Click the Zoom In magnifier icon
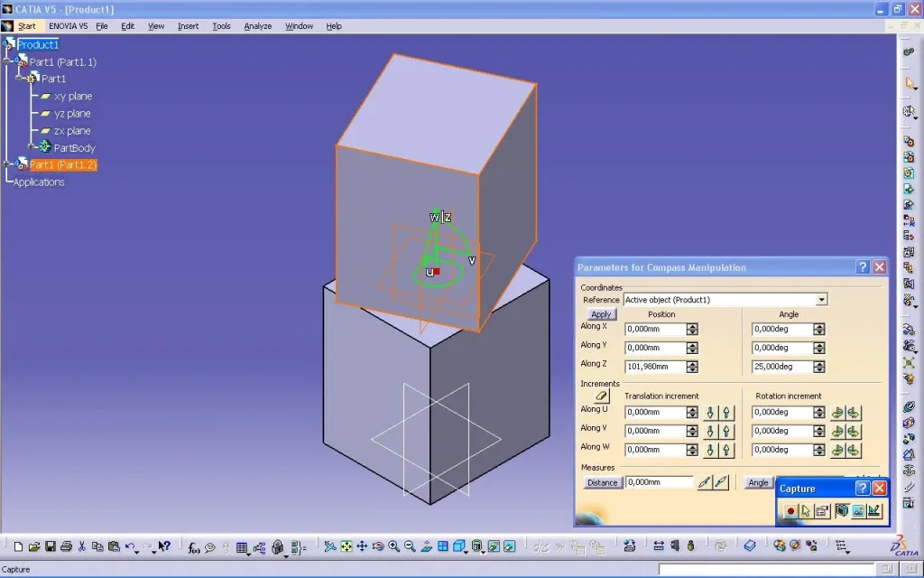This screenshot has height=578, width=924. click(393, 546)
